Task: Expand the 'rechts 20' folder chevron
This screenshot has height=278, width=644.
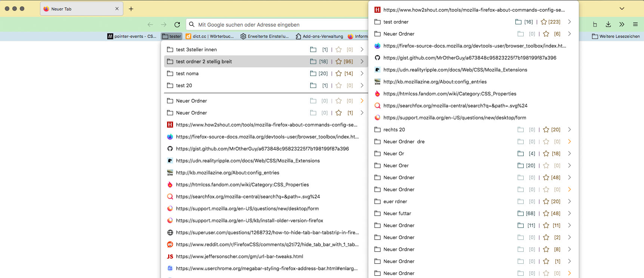Action: [569, 129]
